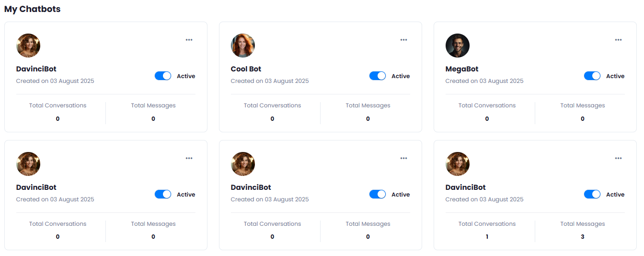Click the first DavinciBot card's avatar
This screenshot has height=256, width=644.
tap(28, 46)
